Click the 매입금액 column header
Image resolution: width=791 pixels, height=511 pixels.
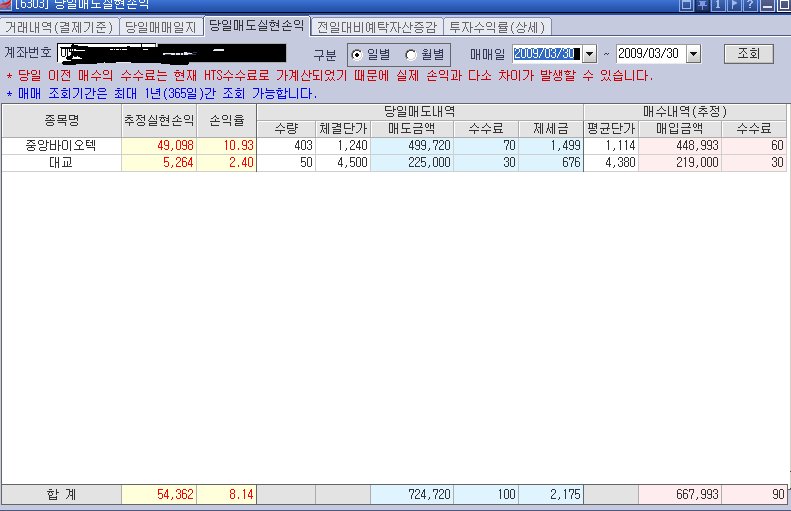pos(680,129)
